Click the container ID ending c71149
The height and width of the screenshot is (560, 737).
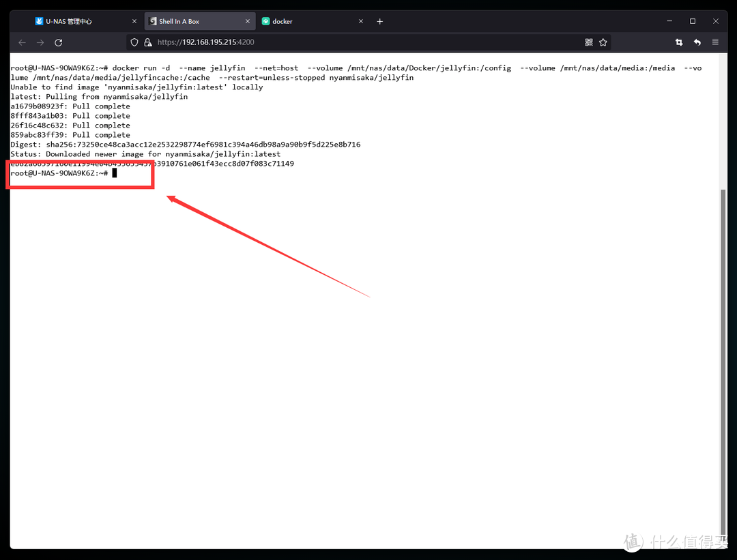point(152,164)
